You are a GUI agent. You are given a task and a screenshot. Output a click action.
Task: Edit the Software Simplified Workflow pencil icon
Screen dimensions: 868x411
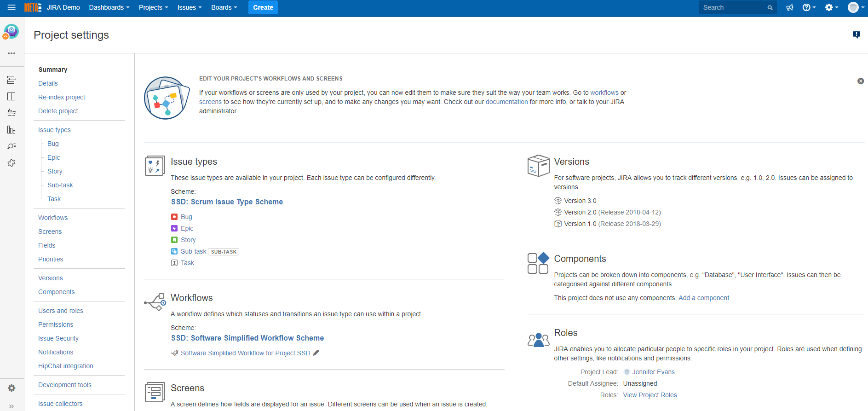coord(316,353)
